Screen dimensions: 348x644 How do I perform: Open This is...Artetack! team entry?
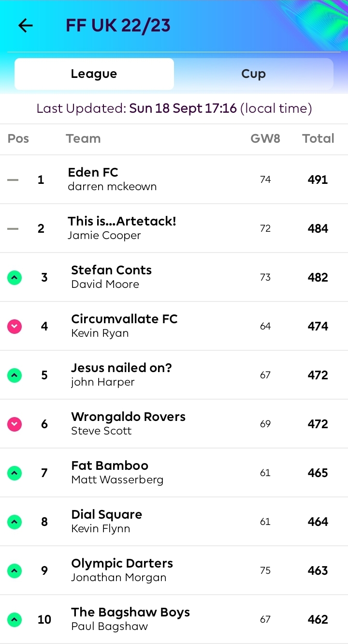pyautogui.click(x=122, y=228)
